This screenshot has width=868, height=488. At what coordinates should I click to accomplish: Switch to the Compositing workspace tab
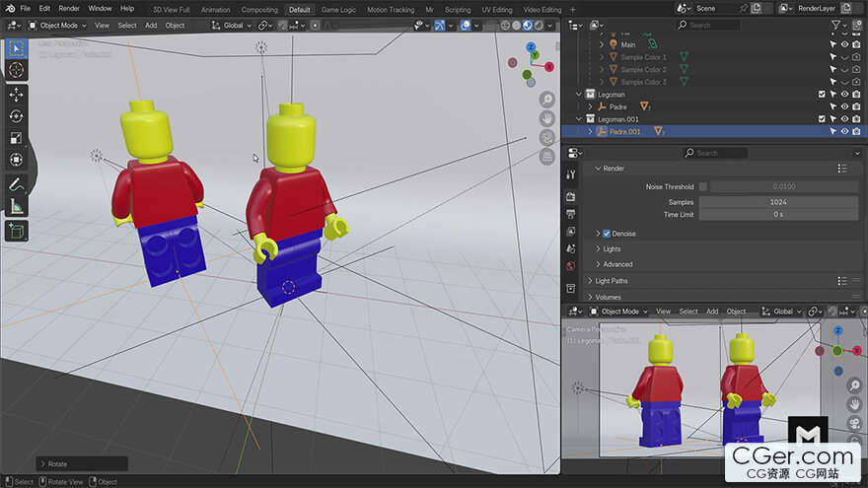pyautogui.click(x=259, y=9)
